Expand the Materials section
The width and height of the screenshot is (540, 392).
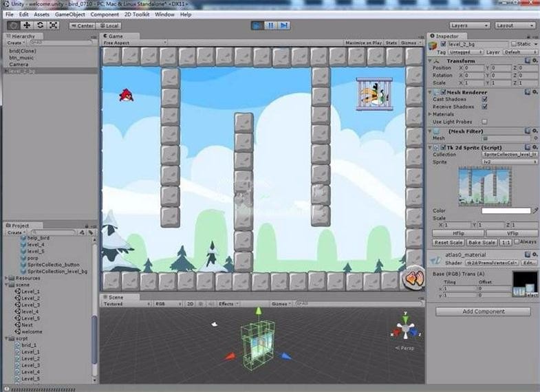pyautogui.click(x=430, y=114)
